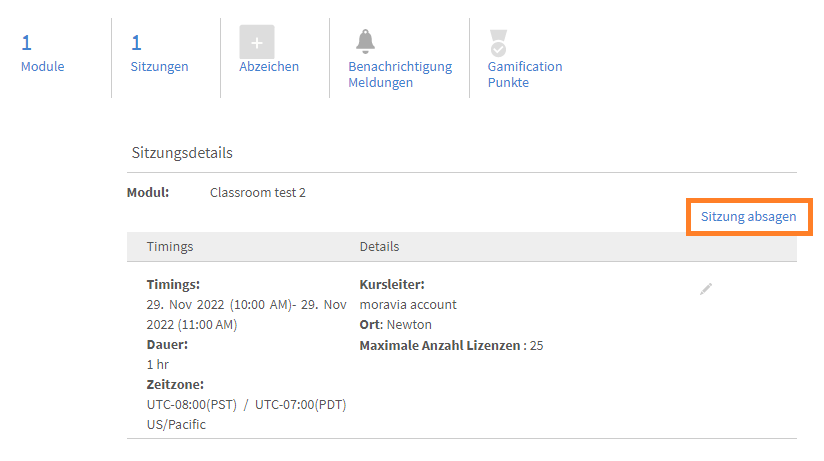Click the Timings column header

click(170, 246)
